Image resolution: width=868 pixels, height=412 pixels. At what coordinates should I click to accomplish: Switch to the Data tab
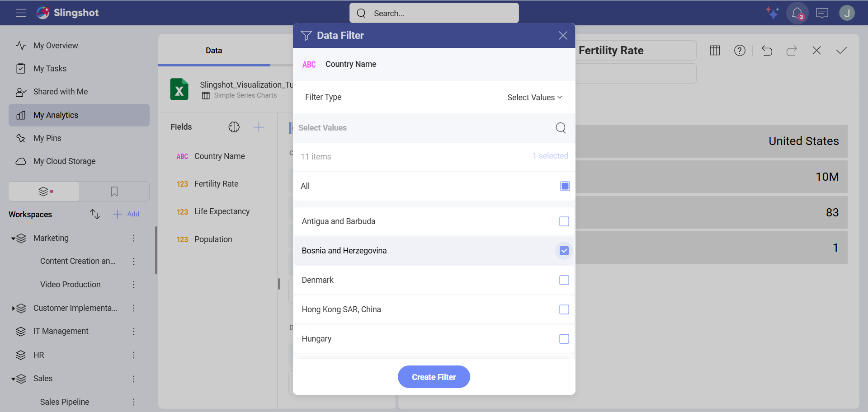pyautogui.click(x=214, y=51)
